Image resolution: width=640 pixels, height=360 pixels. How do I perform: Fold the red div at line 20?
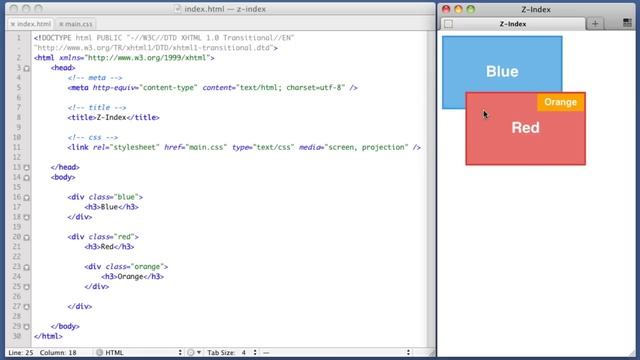pos(27,237)
